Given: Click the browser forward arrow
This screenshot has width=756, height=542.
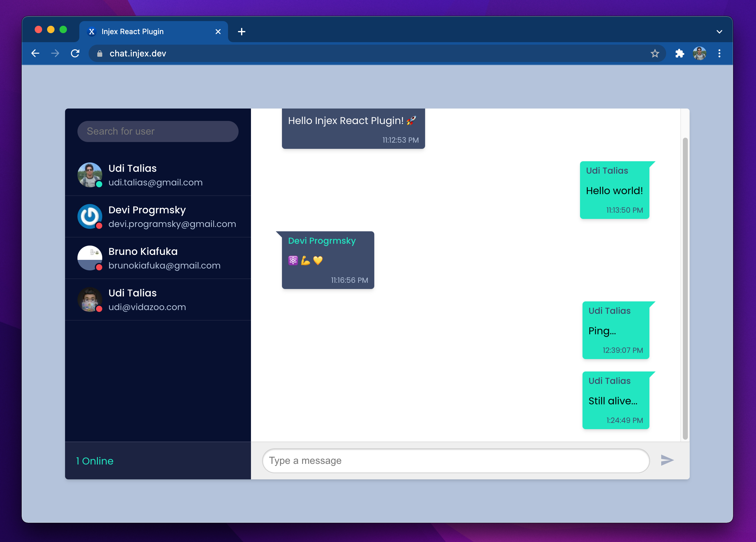Looking at the screenshot, I should coord(55,53).
